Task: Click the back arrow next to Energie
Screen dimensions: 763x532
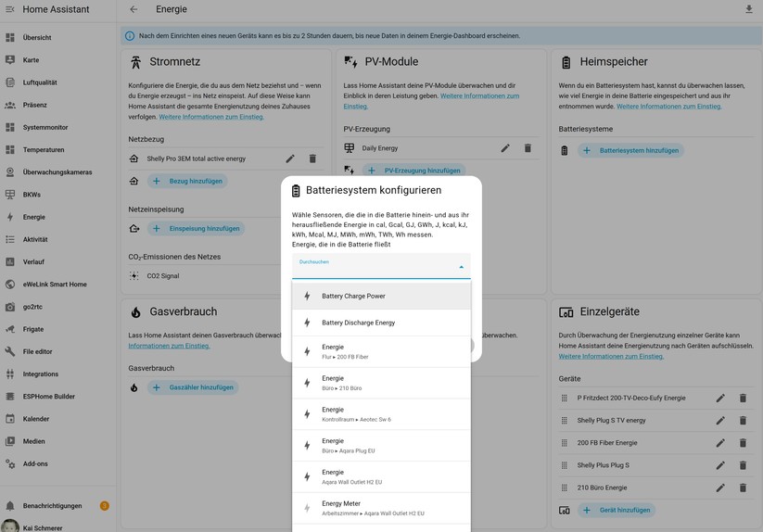Action: pos(134,9)
